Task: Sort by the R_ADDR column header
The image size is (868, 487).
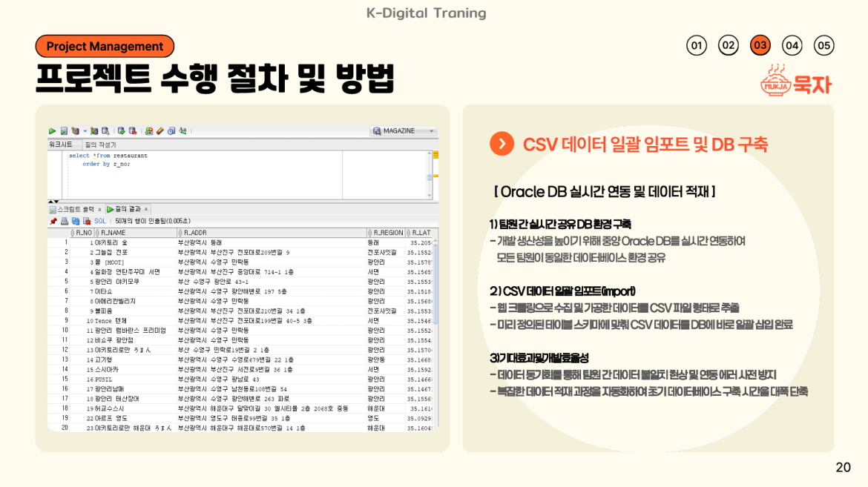Action: (x=272, y=233)
